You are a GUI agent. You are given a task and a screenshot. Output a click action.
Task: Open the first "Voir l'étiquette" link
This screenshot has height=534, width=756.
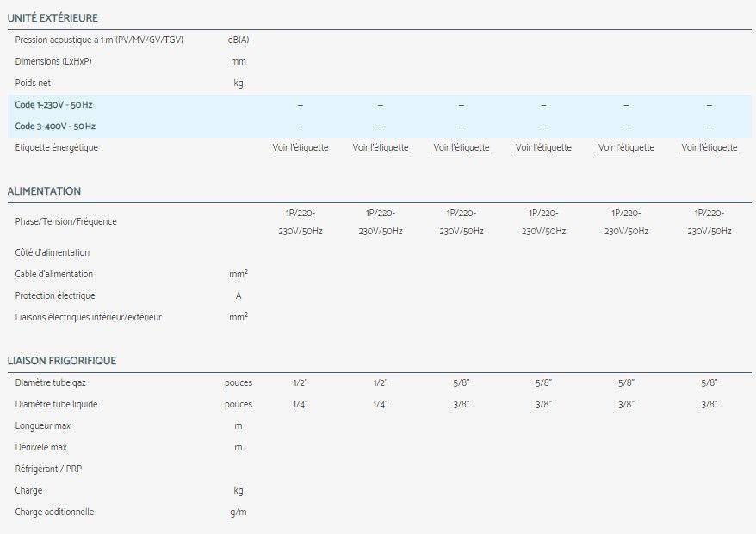click(301, 148)
